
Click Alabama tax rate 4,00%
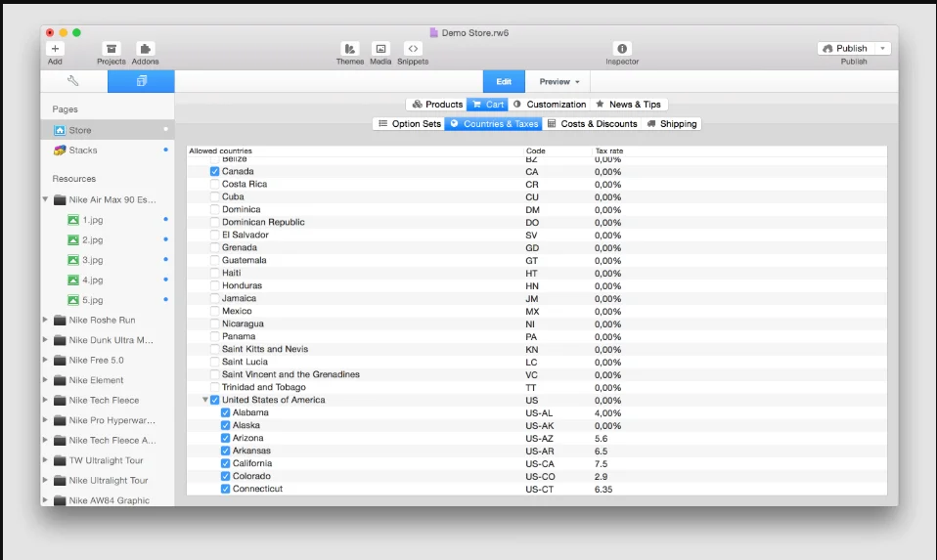[607, 413]
